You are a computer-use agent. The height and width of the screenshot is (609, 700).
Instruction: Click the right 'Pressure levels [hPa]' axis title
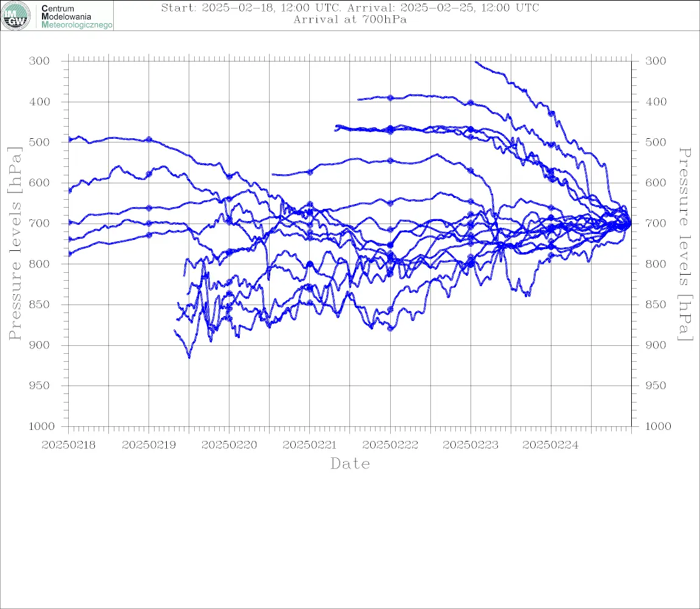[685, 244]
